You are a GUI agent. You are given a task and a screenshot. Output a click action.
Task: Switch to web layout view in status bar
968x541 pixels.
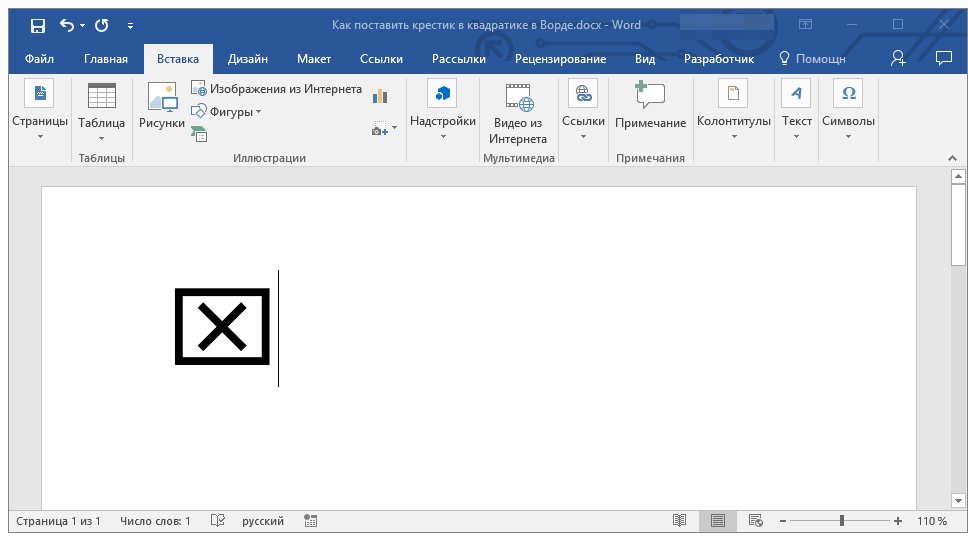pyautogui.click(x=755, y=521)
